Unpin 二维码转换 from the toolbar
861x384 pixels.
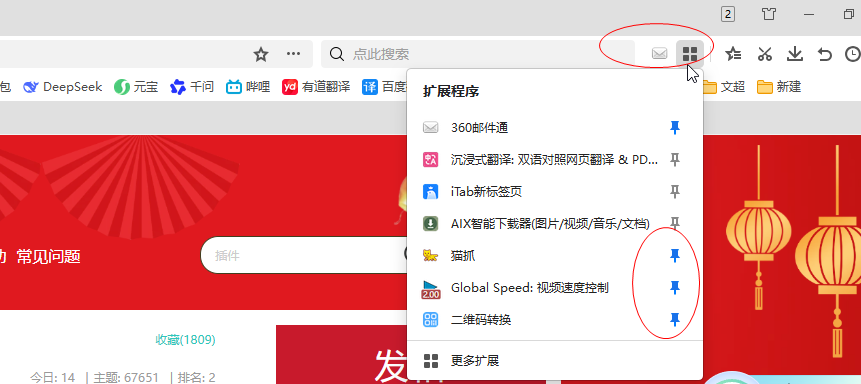(675, 319)
